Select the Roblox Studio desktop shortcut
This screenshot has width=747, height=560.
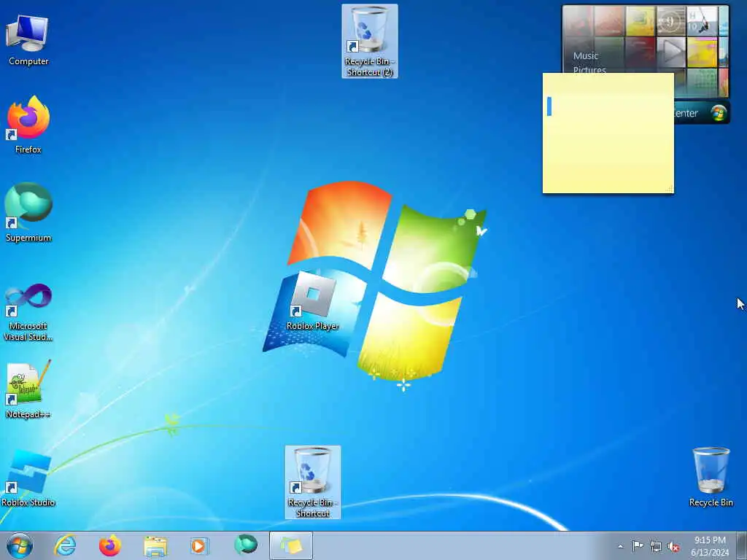pyautogui.click(x=28, y=478)
